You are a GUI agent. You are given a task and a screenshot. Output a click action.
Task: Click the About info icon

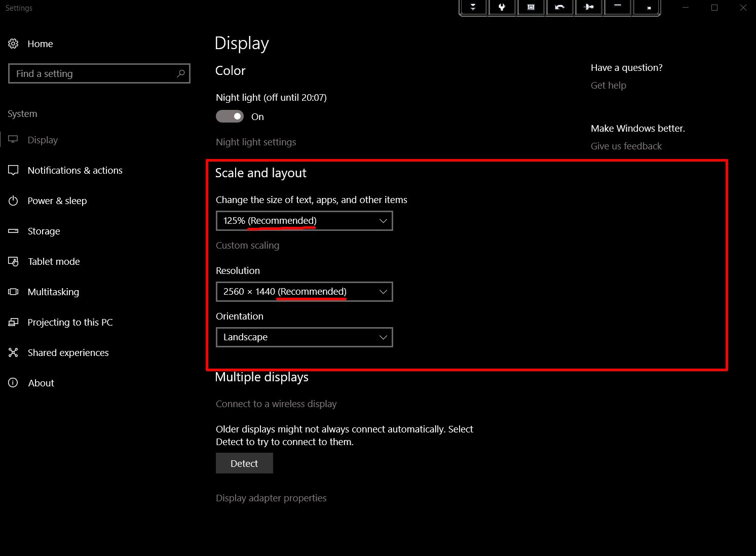pos(13,383)
